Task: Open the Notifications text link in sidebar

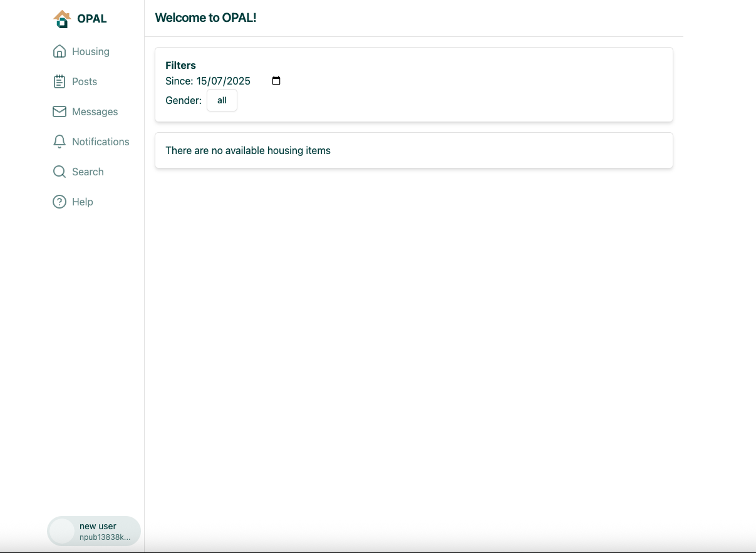Action: point(100,142)
